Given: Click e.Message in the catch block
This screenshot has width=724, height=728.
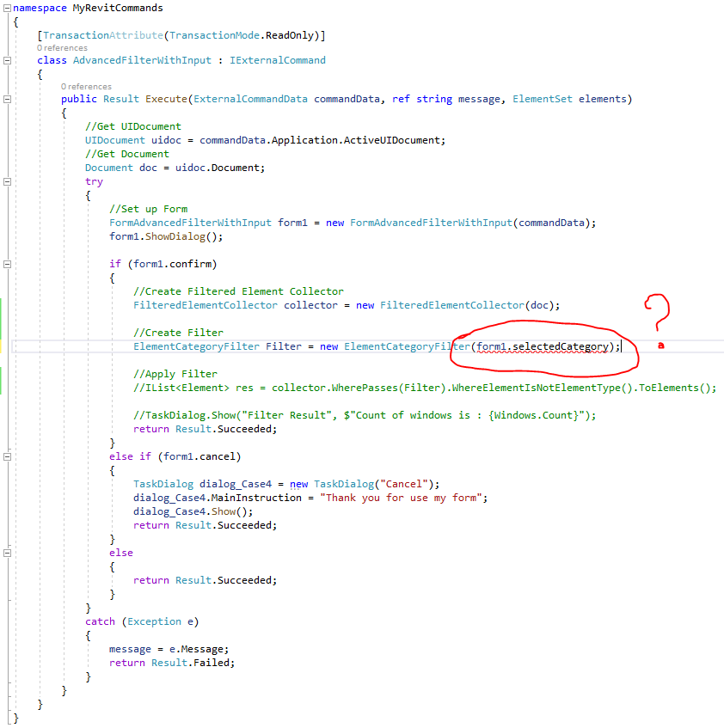Looking at the screenshot, I should point(196,649).
